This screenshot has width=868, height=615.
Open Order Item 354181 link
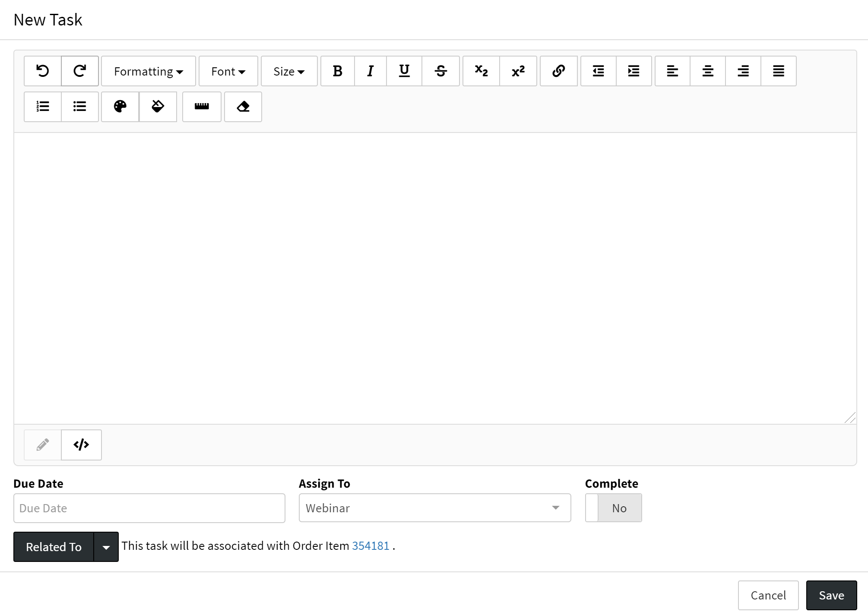pyautogui.click(x=371, y=546)
